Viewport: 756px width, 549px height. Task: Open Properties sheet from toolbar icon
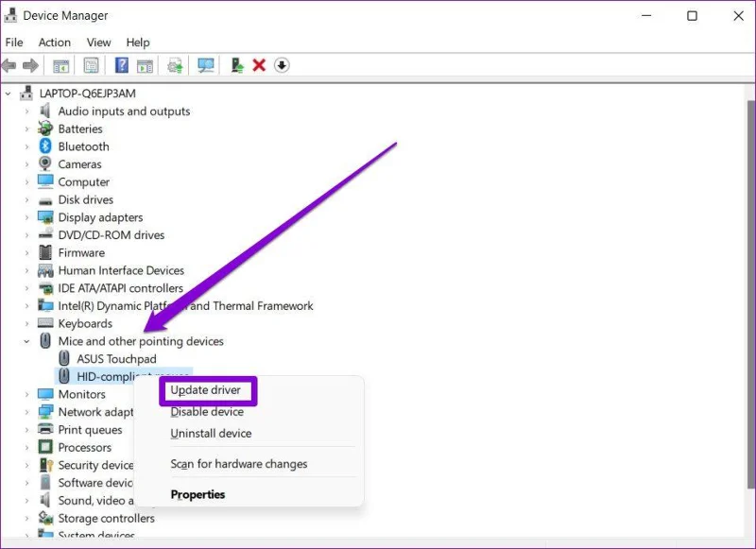(x=91, y=65)
